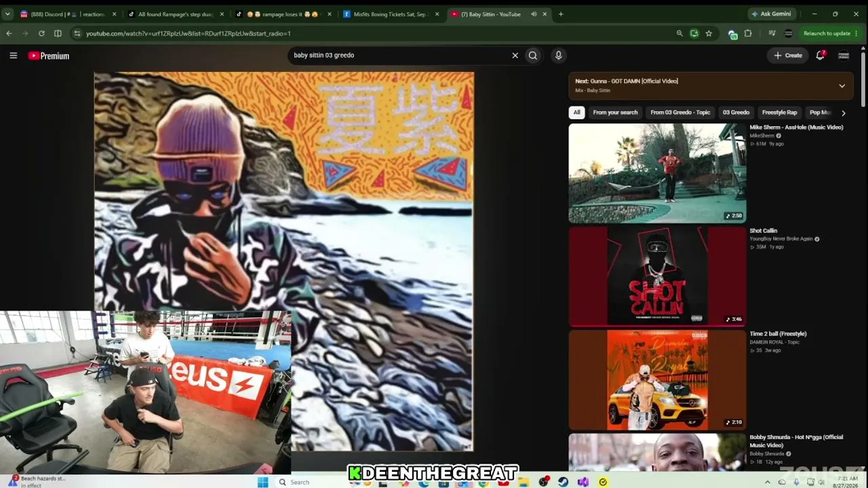The image size is (868, 488).
Task: Play the Mike Sherm AssHole thumbnail
Action: 657,173
